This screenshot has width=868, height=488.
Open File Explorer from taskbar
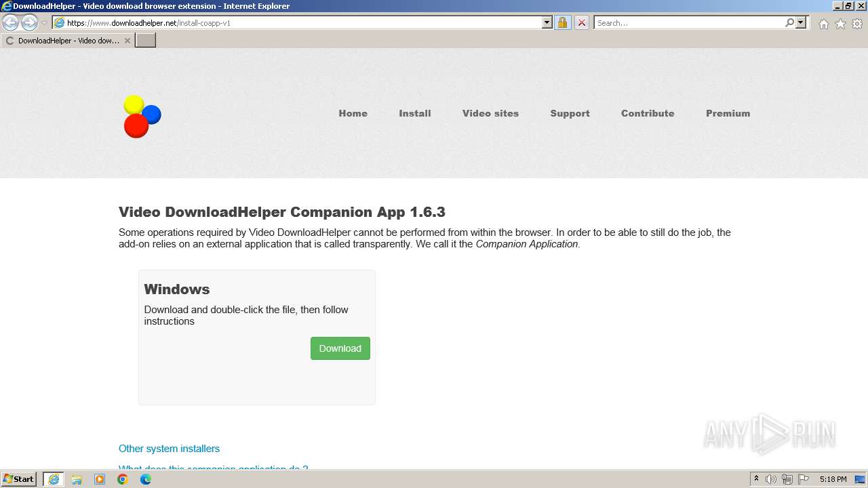coord(77,479)
